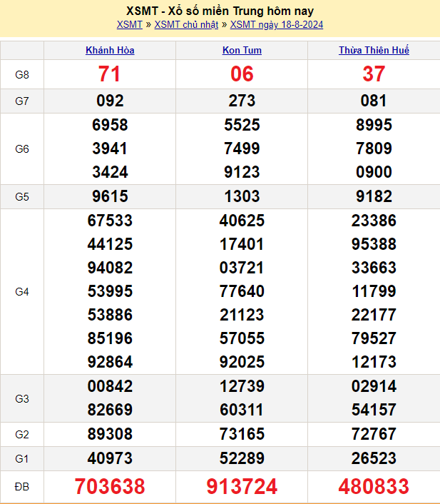440x504 pixels.
Task: Select G2 number 89308
Action: coord(110,434)
